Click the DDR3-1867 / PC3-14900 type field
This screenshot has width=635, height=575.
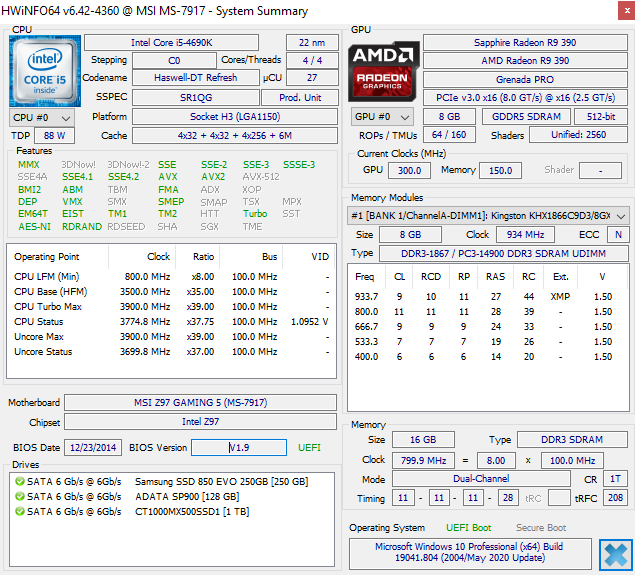point(503,253)
